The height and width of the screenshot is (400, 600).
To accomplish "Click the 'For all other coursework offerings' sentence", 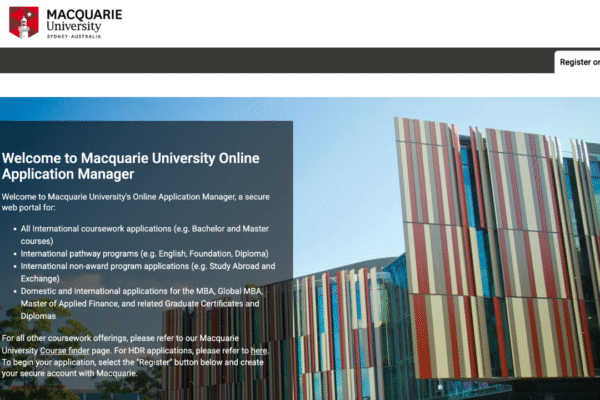I will [110, 340].
